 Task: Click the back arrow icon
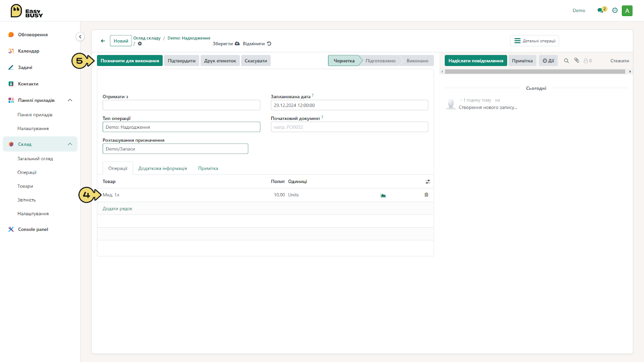click(103, 41)
